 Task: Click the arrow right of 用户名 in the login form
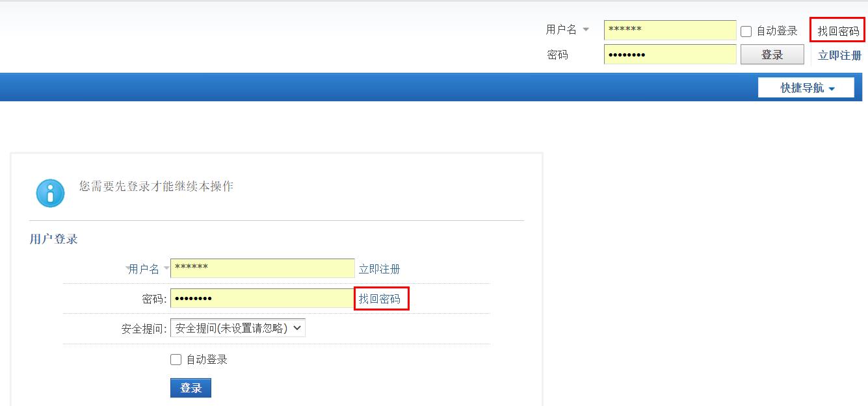point(166,269)
